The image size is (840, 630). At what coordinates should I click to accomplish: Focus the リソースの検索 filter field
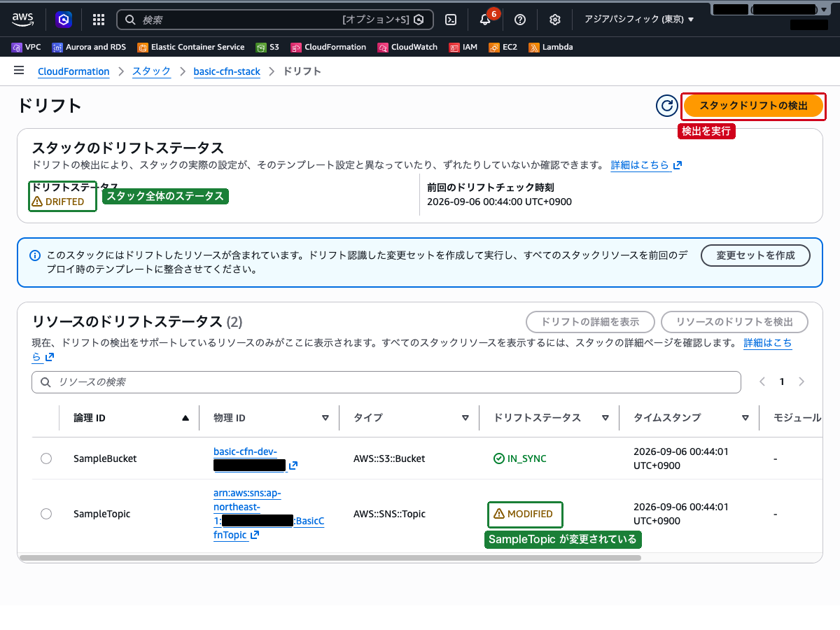click(x=386, y=382)
